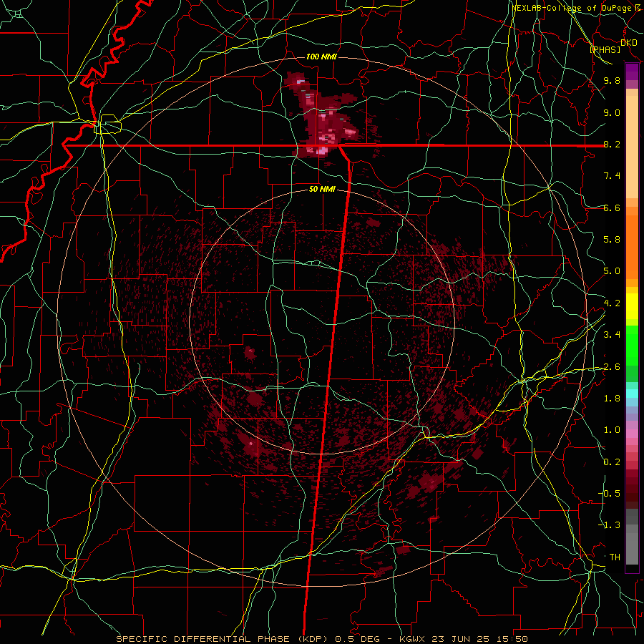This screenshot has height=644, width=644.
Task: Click the TH threshold label on the scale
Action: [615, 557]
